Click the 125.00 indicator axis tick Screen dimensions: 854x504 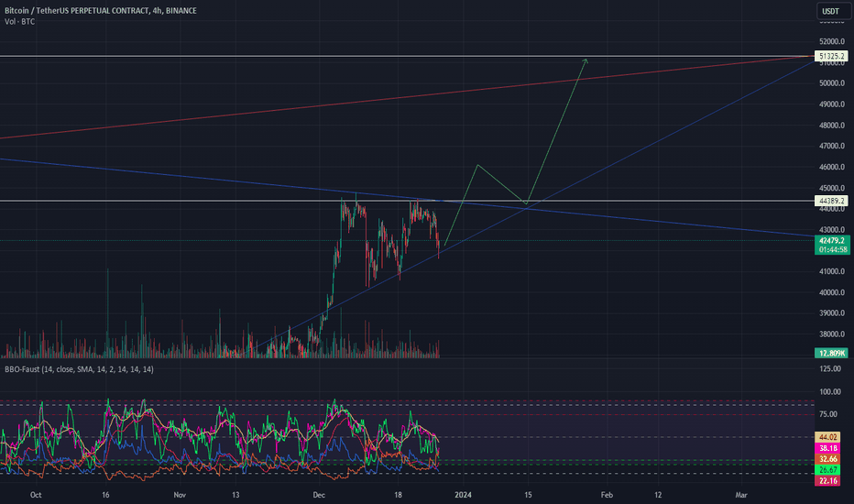point(830,369)
